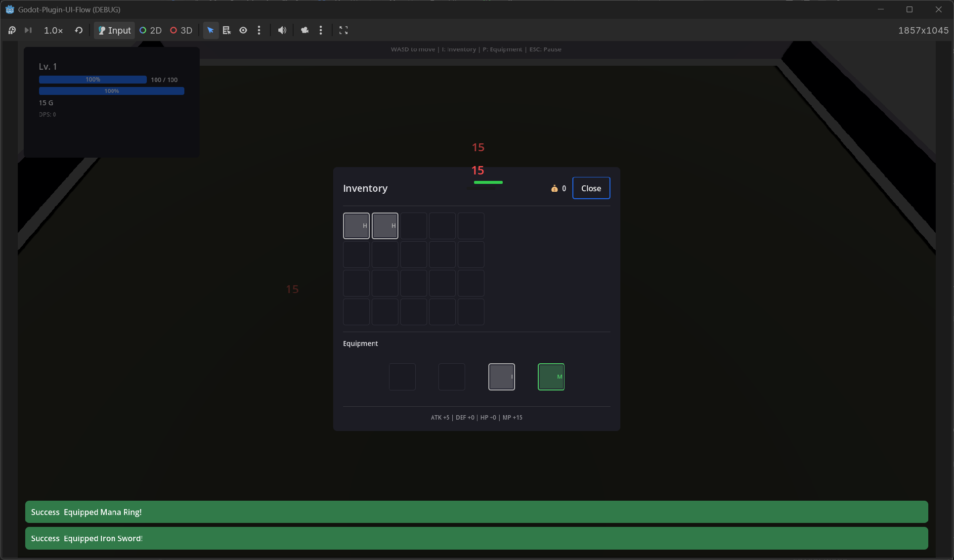The image size is (954, 560).
Task: Close the Inventory panel
Action: click(591, 188)
